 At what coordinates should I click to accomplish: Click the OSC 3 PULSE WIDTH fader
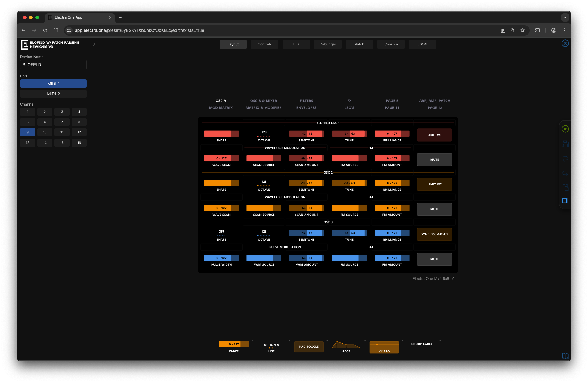[x=221, y=258]
